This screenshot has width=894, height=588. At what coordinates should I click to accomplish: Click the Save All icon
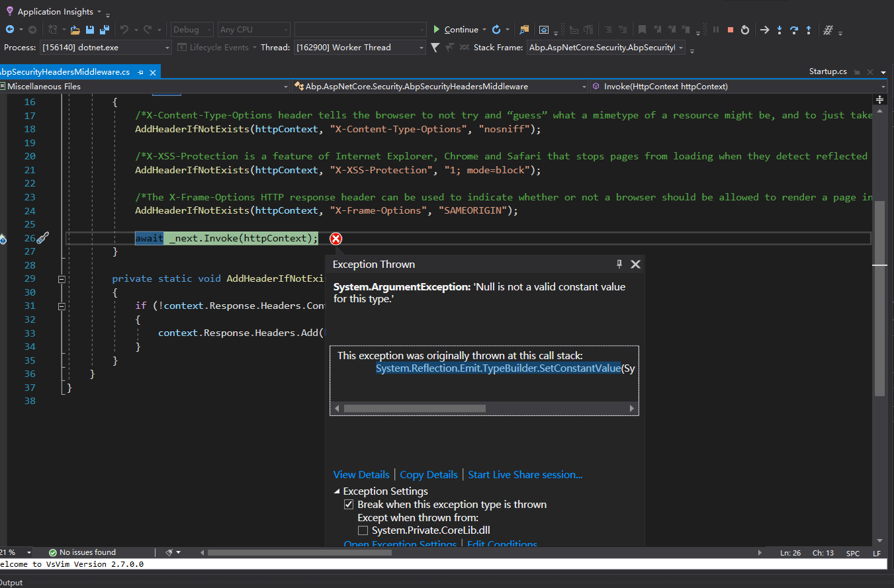(105, 30)
